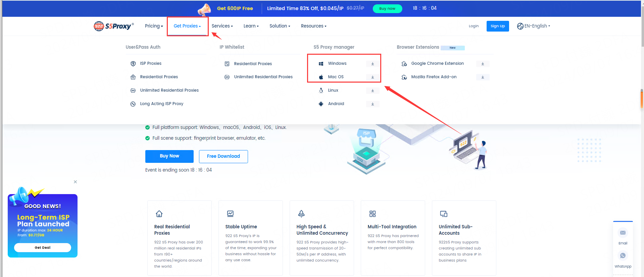The image size is (644, 277).
Task: Click the Windows download arrow icon
Action: (x=373, y=63)
